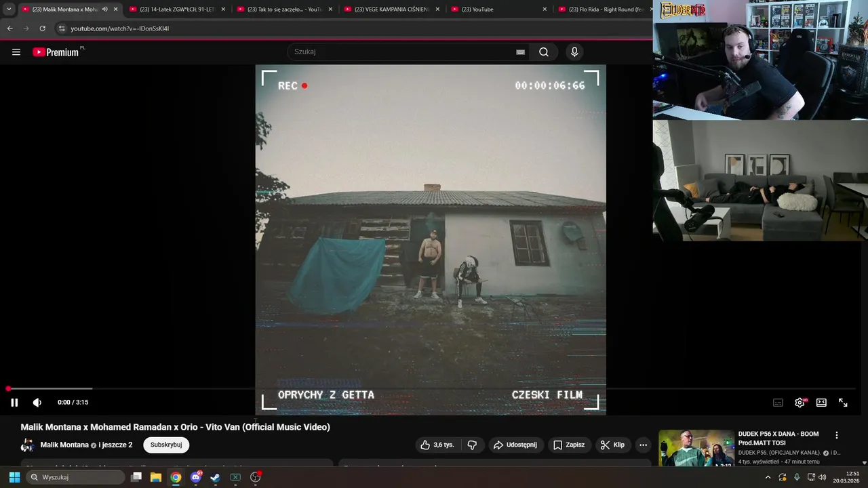Click the magnifier search button
Image resolution: width=868 pixels, height=488 pixels.
pos(544,52)
